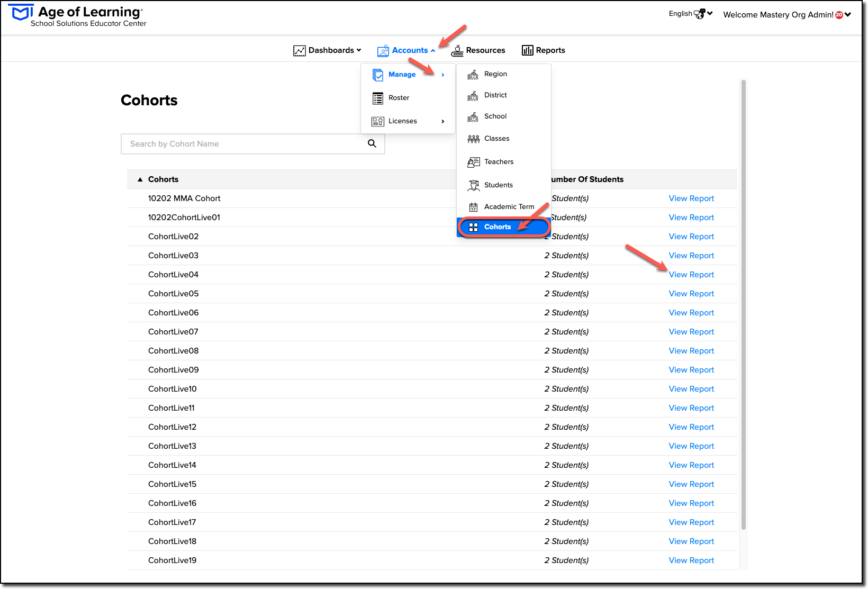View Report for CohortLive19
The image size is (868, 589).
tap(691, 560)
